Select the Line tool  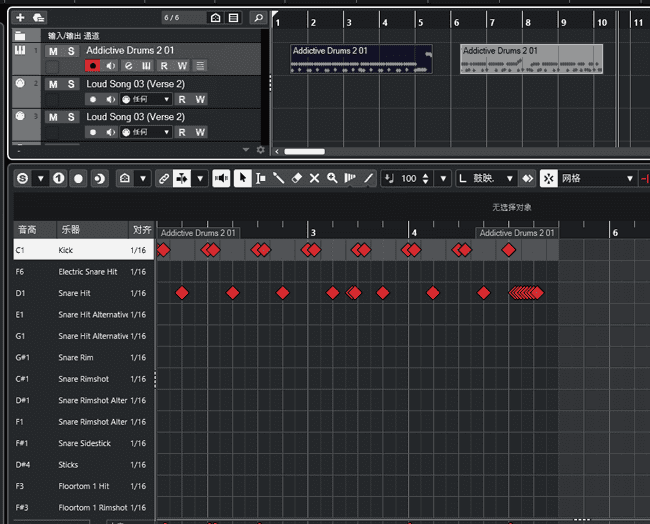click(368, 178)
